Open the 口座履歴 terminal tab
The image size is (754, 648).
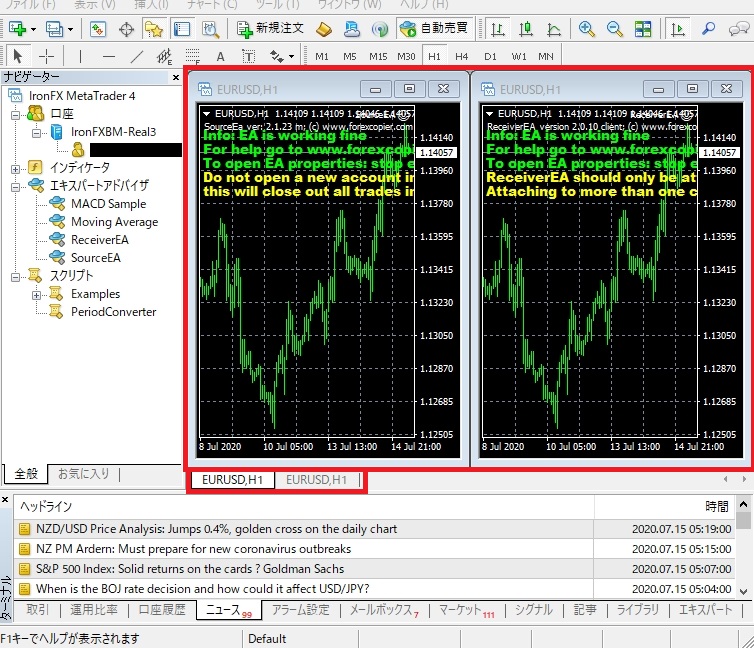click(162, 610)
